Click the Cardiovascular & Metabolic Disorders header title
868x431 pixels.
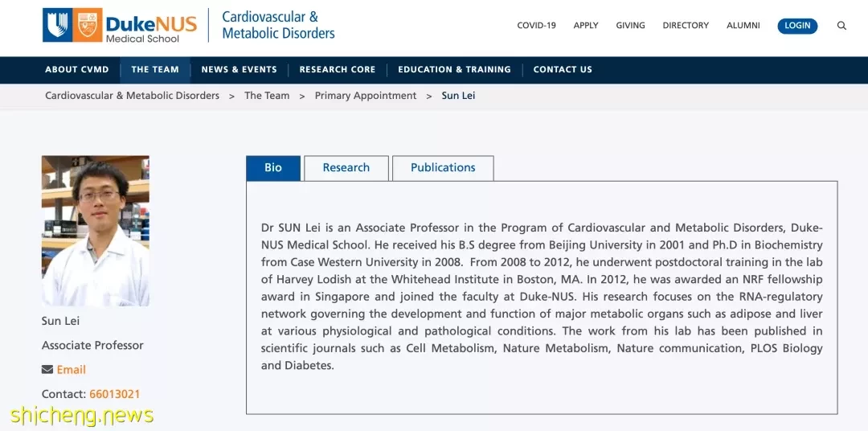coord(278,26)
